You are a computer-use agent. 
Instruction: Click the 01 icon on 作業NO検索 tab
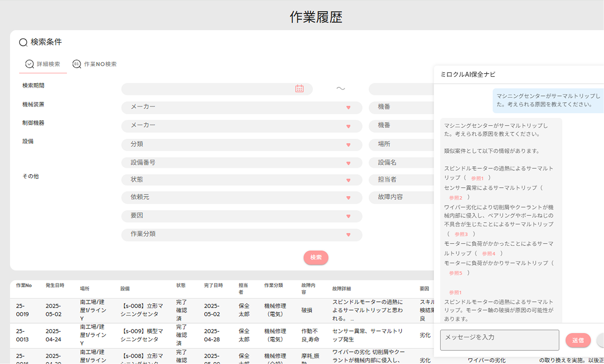click(x=77, y=64)
